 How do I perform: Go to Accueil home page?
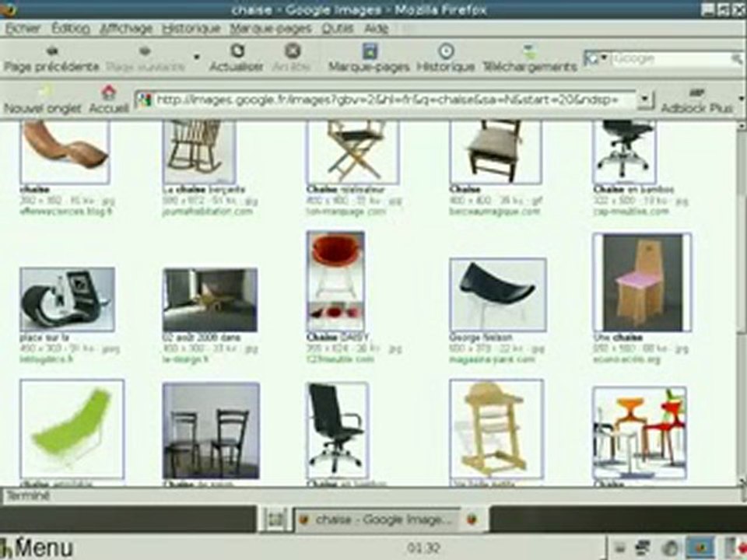109,100
